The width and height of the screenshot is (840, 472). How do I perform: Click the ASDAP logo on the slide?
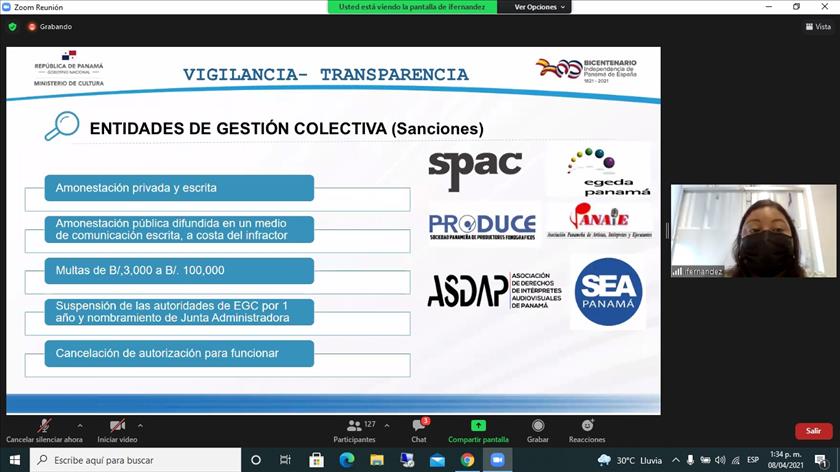[494, 290]
